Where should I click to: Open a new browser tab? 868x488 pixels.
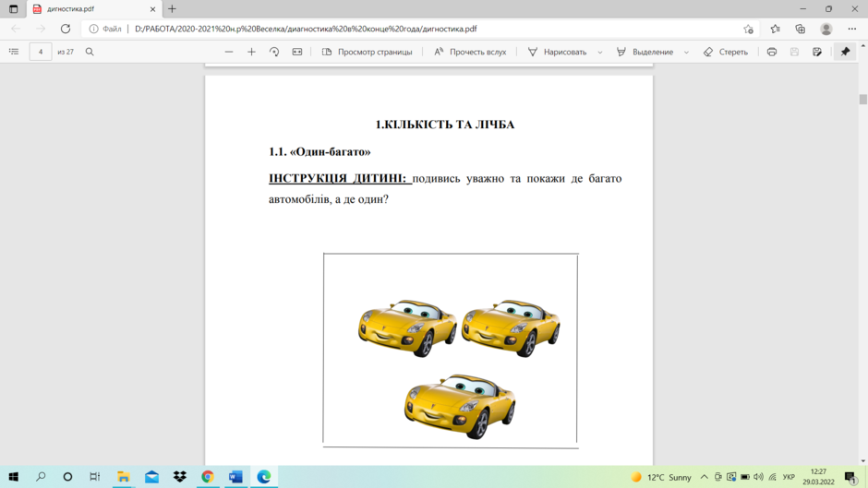point(172,9)
